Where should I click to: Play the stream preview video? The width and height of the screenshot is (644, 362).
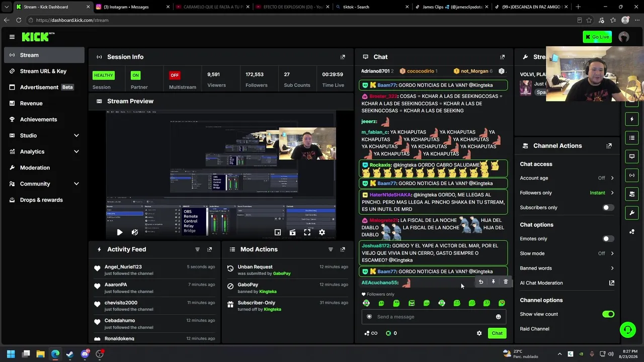[x=119, y=232]
